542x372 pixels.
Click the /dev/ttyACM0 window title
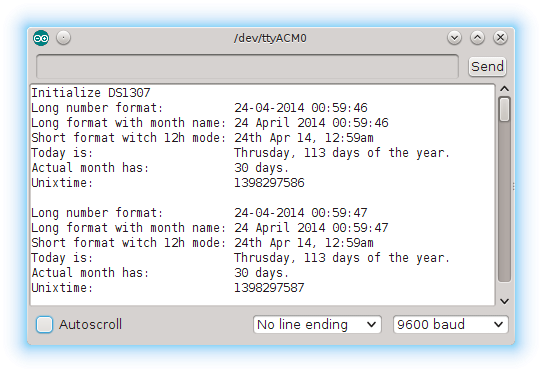pos(270,38)
